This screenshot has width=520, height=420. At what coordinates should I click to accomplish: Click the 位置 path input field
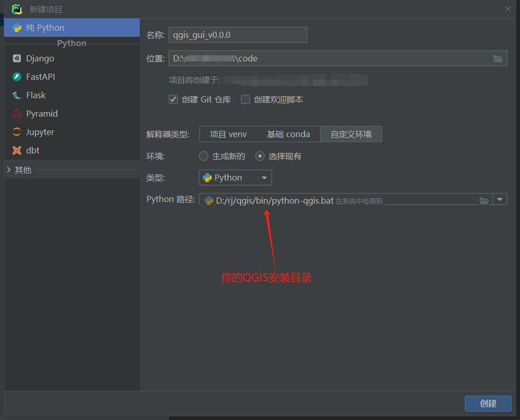[x=338, y=58]
